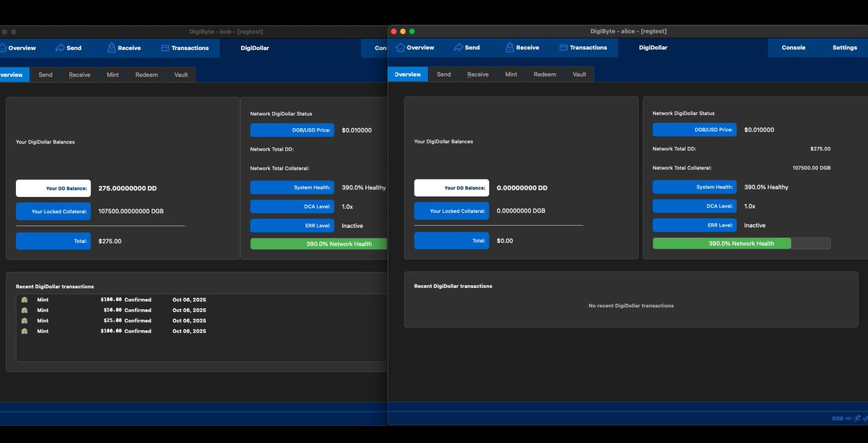Click the Transactions card icon in bob's toolbar
Viewport: 868px width, 443px height.
click(165, 48)
